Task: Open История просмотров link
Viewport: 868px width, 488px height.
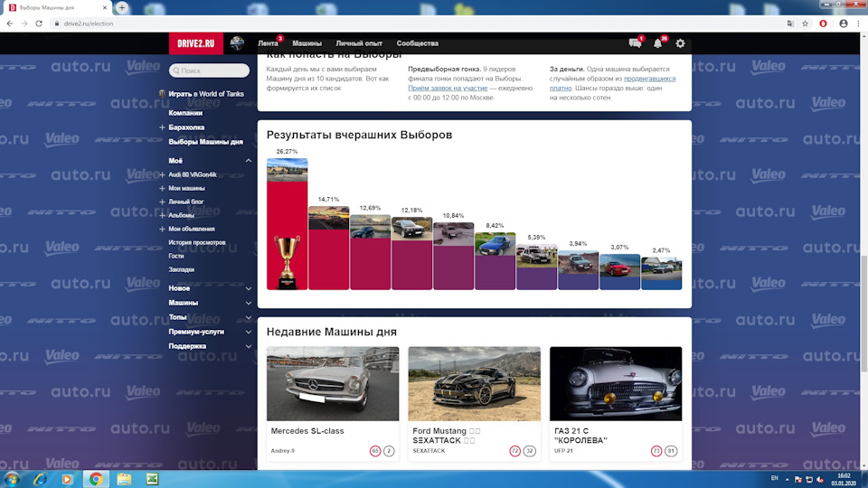Action: coord(197,242)
